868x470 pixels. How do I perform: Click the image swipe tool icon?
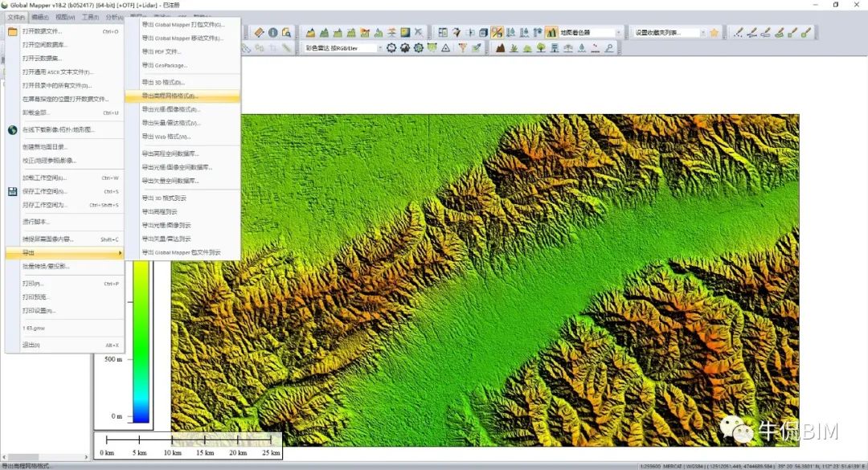470,33
